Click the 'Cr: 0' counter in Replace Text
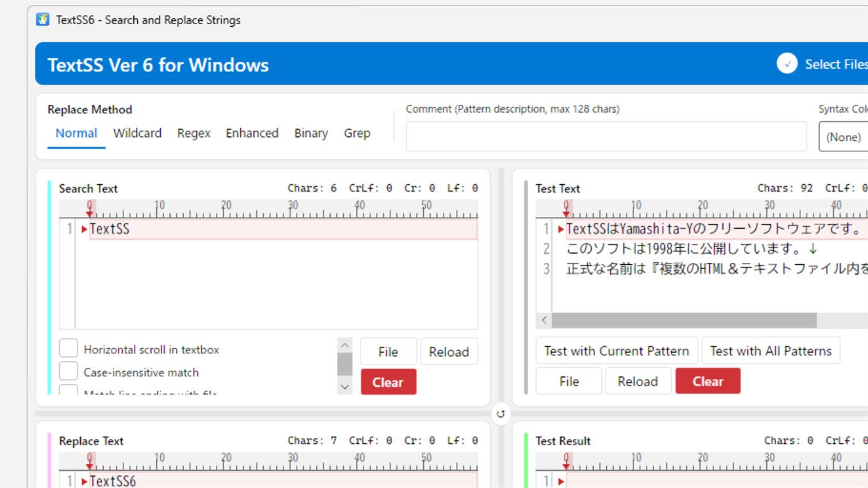Image resolution: width=868 pixels, height=488 pixels. pos(419,440)
